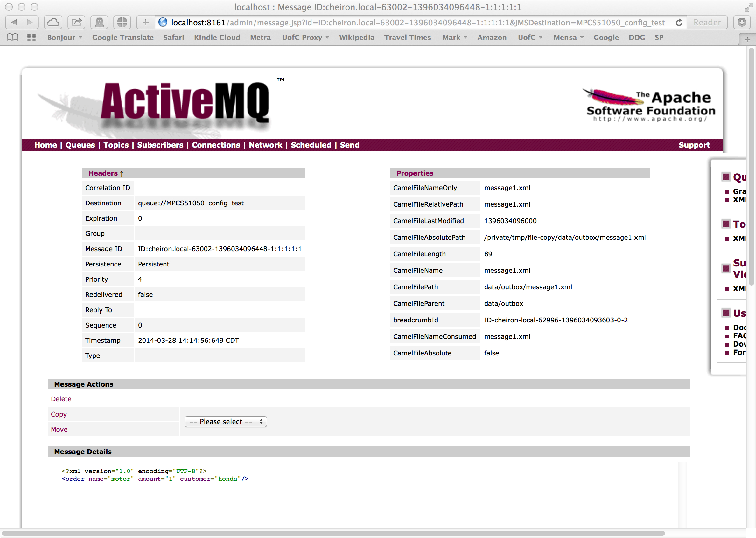Image resolution: width=756 pixels, height=538 pixels.
Task: Delete this message via Delete link
Action: 61,399
